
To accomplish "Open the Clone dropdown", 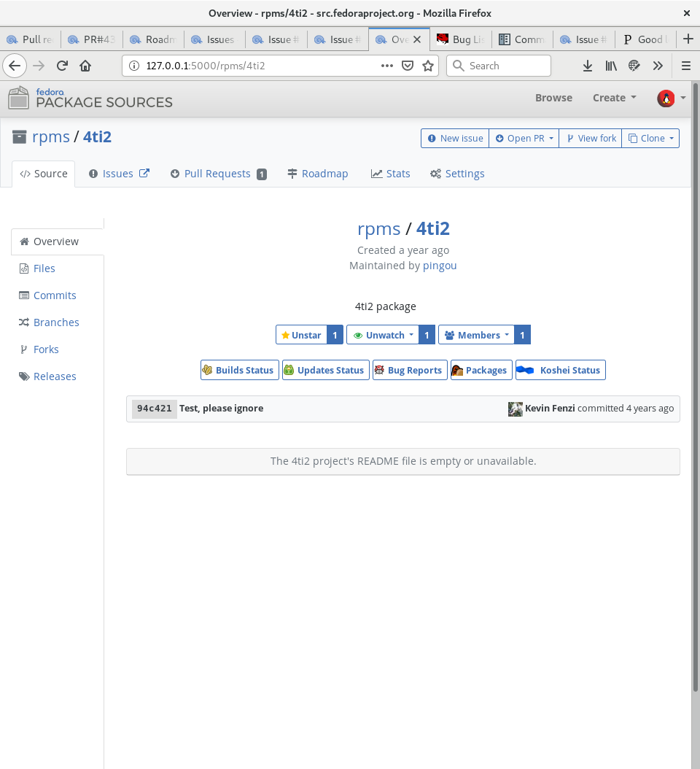I will point(650,139).
